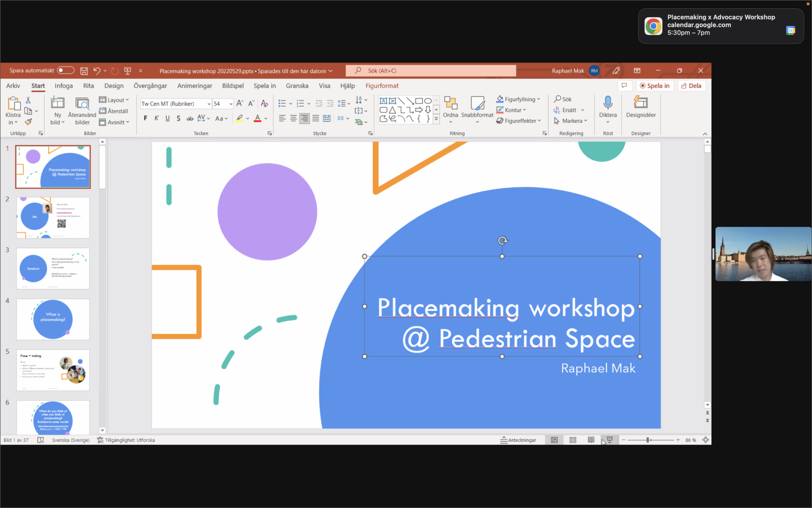Switch to Bildsortering slide sorter view
This screenshot has height=508, width=812.
tap(572, 440)
